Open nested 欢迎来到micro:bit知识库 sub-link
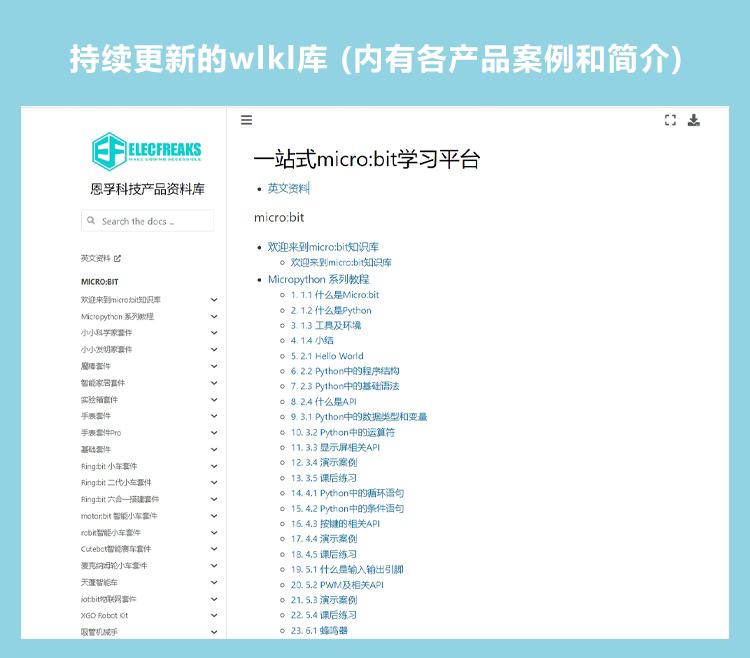The height and width of the screenshot is (658, 750). 341,263
